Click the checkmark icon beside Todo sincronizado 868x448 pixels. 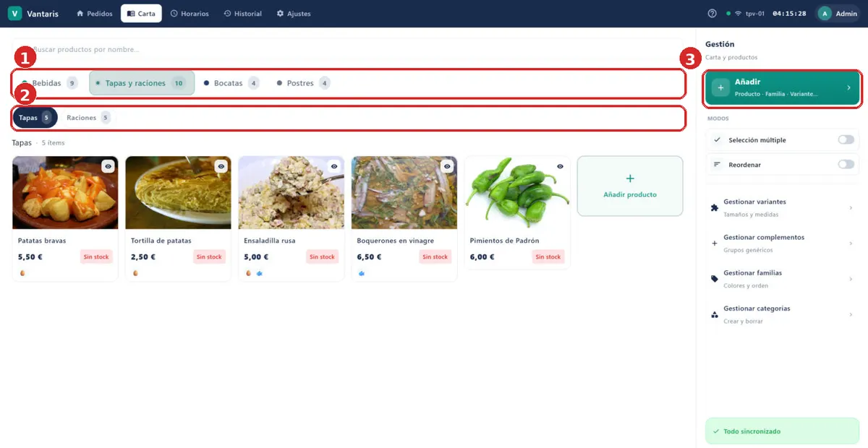click(716, 431)
